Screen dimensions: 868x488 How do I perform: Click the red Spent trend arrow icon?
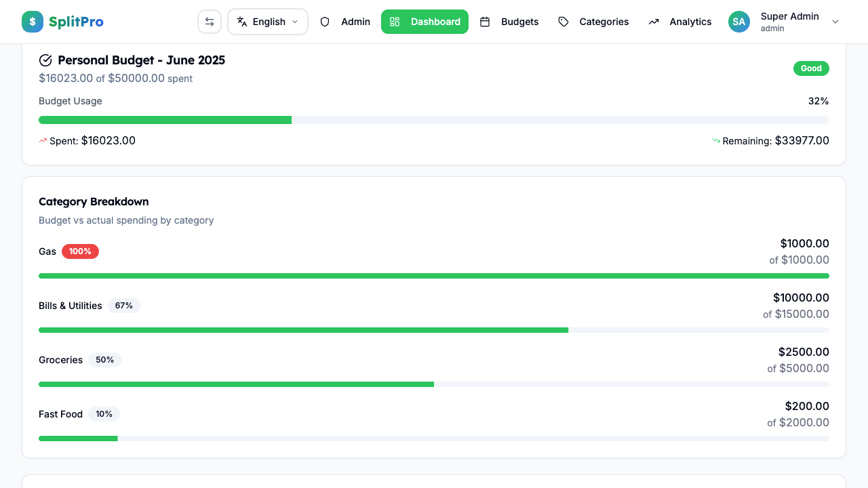tap(43, 140)
